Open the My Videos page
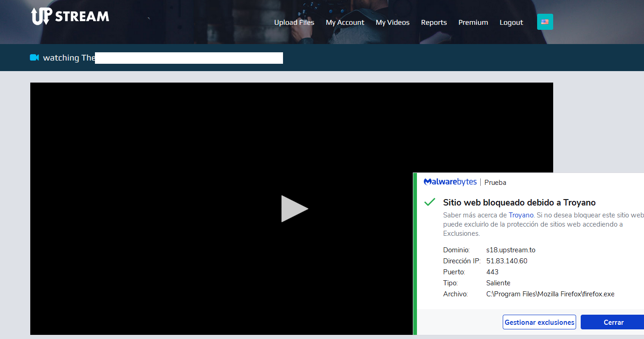Viewport: 644px width, 339px height. coord(393,22)
